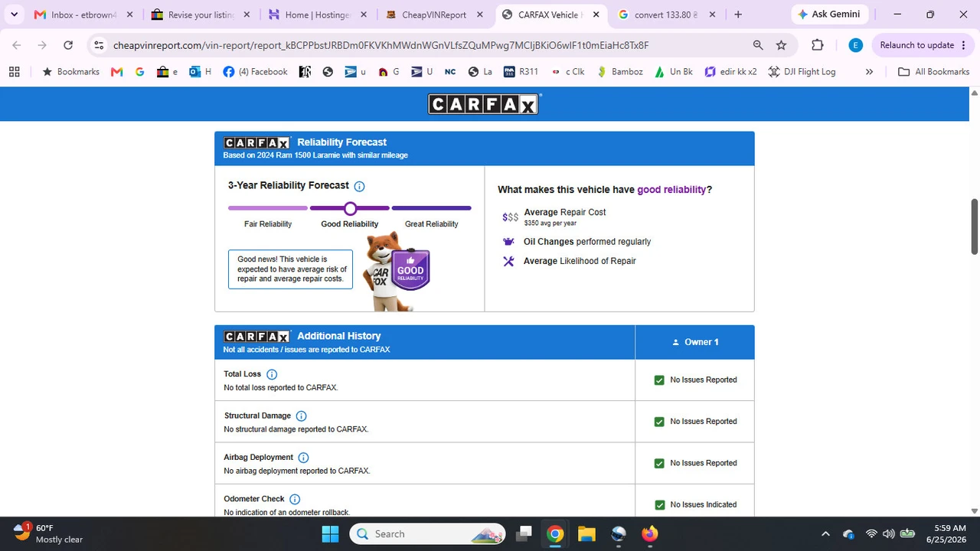Click the Structural Damage No Issues Reported checkmark
The image size is (980, 551).
(x=659, y=422)
